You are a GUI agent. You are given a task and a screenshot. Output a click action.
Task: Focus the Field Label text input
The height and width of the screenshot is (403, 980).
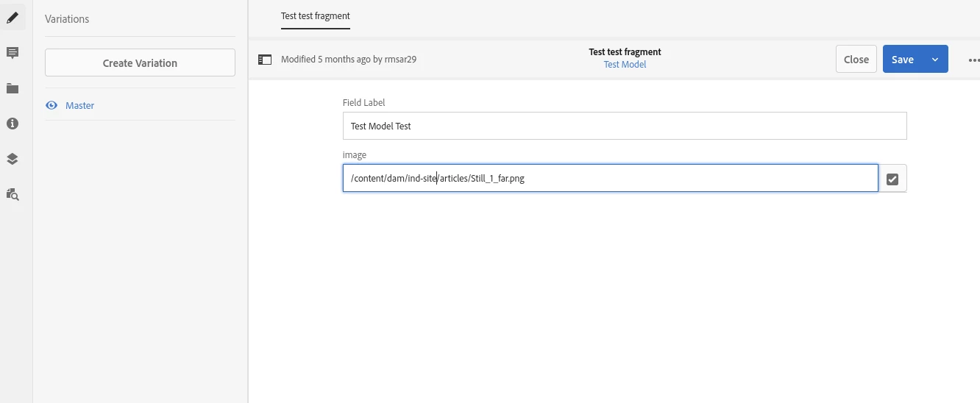(x=625, y=126)
